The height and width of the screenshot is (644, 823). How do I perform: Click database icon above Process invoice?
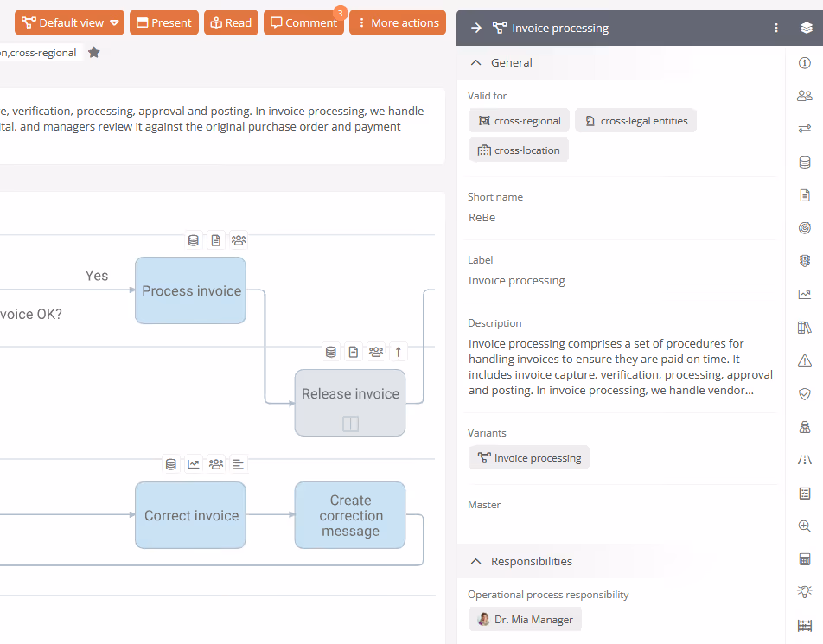point(193,240)
